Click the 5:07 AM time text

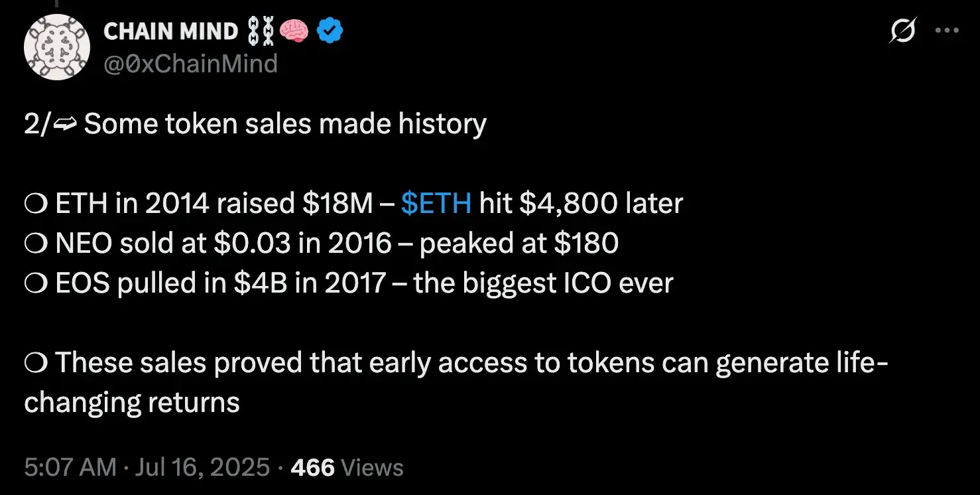pyautogui.click(x=69, y=467)
